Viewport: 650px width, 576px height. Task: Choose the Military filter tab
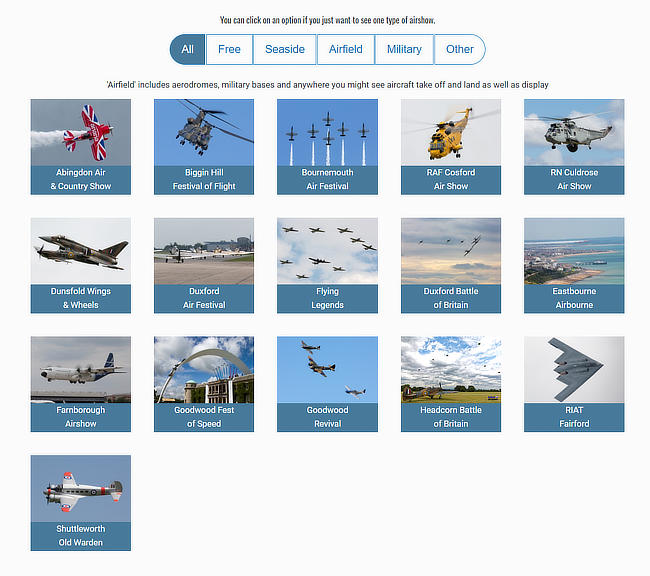point(404,49)
